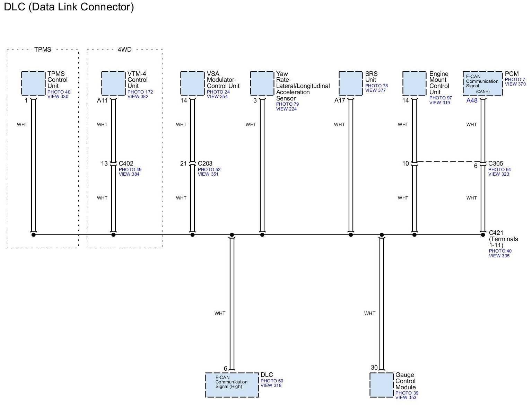532x407 pixels.
Task: Open PHOTO 60 link next to DLC
Action: click(x=272, y=381)
